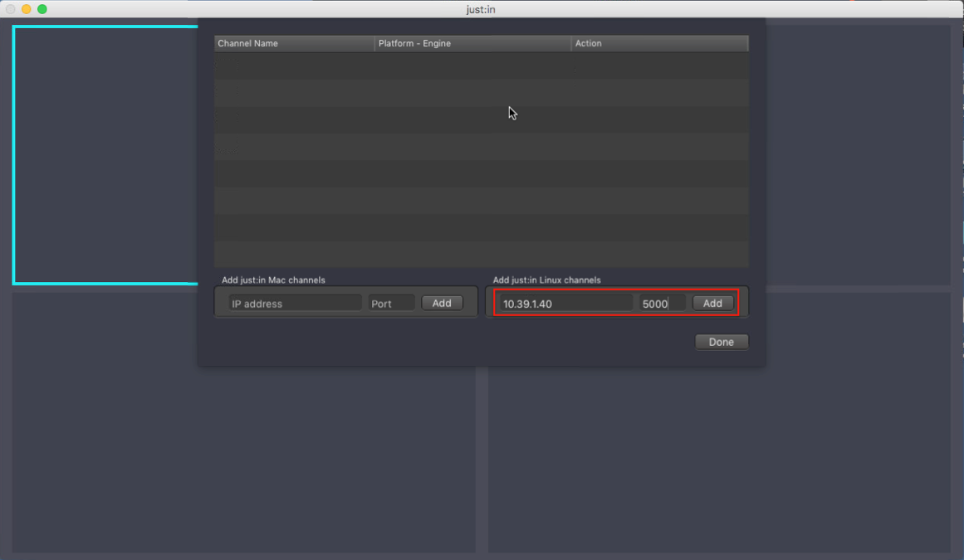Sort by Channel Name column header
Image resolution: width=964 pixels, height=560 pixels.
(x=294, y=44)
